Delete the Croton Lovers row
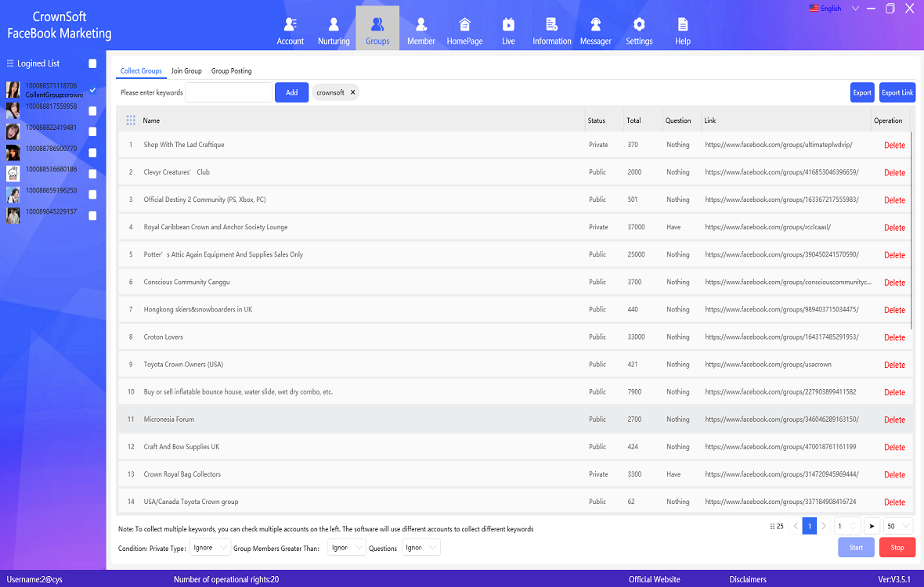This screenshot has width=924, height=587. coord(894,337)
